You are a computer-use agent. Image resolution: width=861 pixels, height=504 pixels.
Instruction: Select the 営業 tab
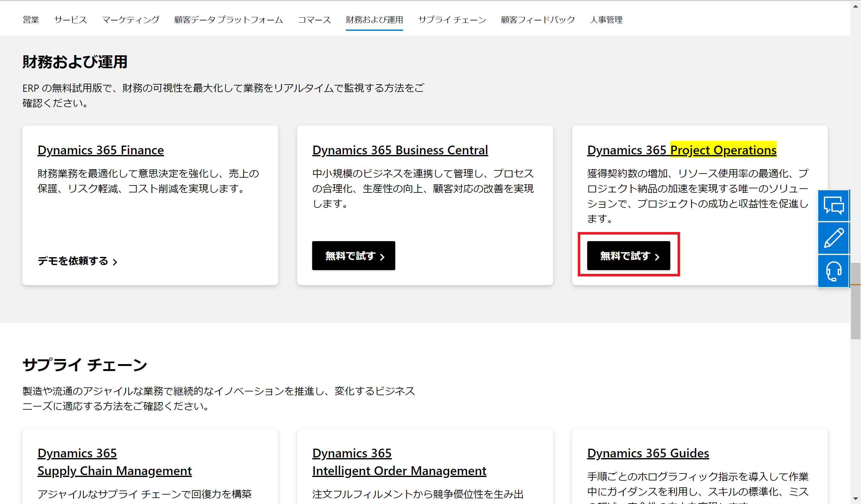click(31, 20)
